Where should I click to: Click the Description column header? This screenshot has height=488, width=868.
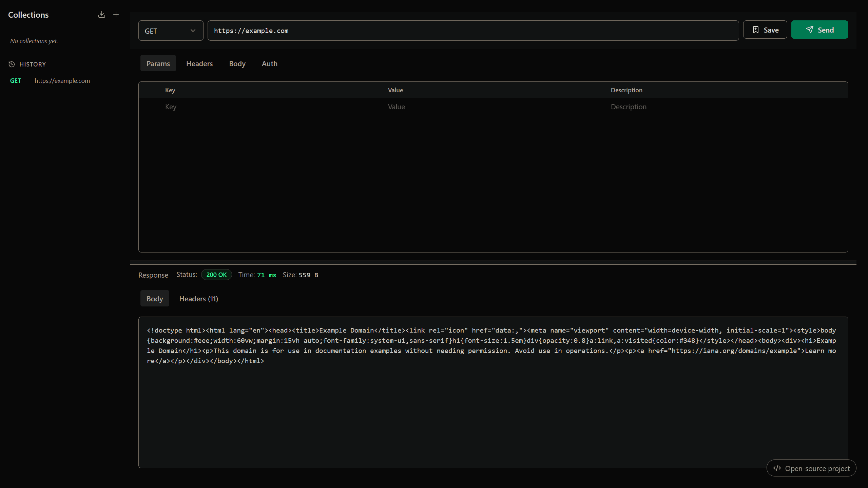click(x=626, y=90)
